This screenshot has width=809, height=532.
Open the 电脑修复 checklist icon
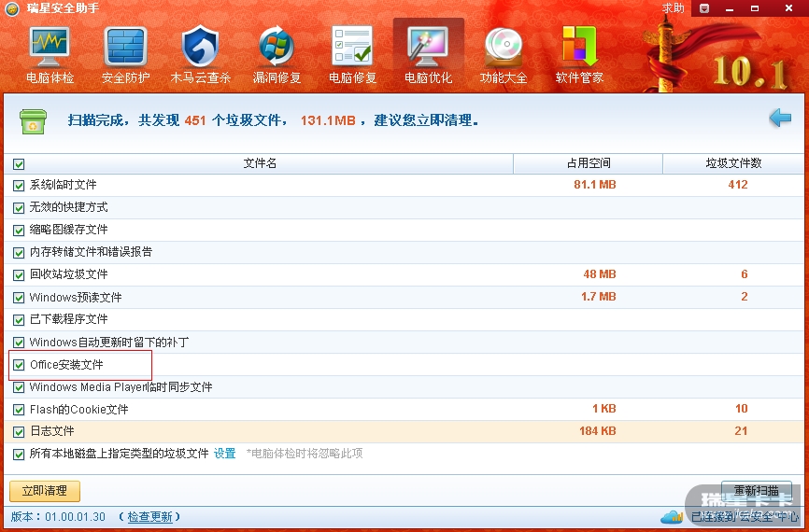coord(352,47)
